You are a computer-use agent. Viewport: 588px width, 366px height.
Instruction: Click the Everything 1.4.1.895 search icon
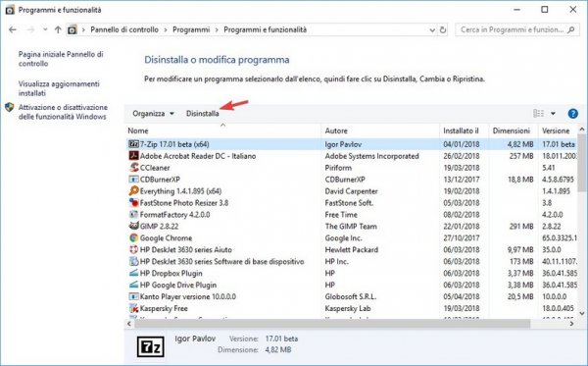(x=133, y=191)
